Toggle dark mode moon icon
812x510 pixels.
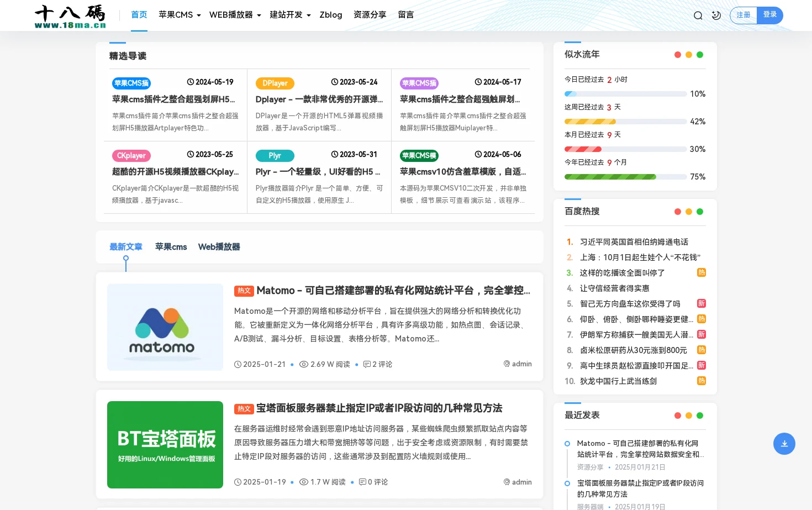click(x=716, y=15)
